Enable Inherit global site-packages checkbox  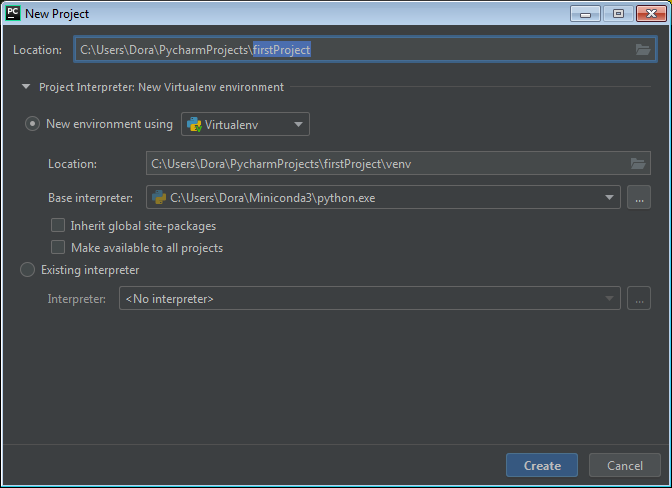[58, 225]
